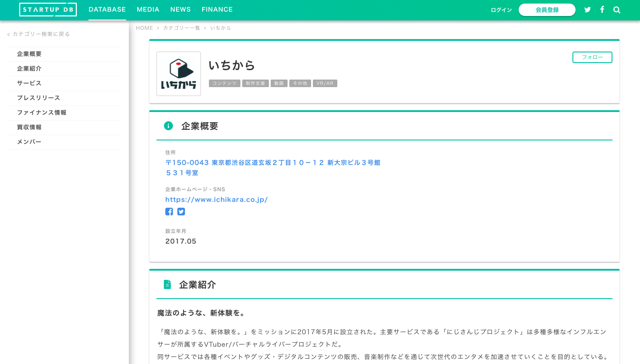Viewport: 640px width, 364px height.
Task: Jump to 企業概要 in the sidebar
Action: (64, 54)
